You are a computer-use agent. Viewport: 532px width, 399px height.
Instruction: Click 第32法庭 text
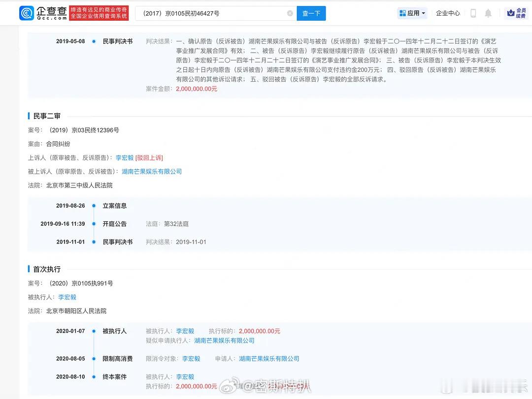[x=176, y=224]
